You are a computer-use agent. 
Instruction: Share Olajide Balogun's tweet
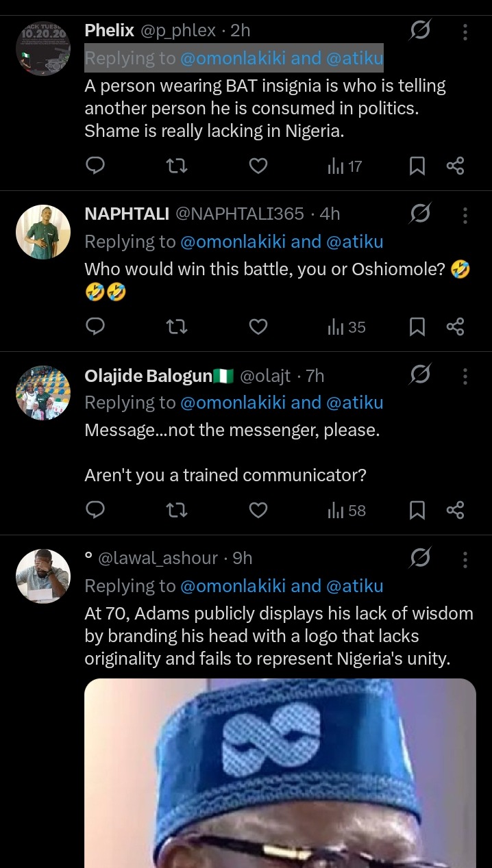(456, 510)
